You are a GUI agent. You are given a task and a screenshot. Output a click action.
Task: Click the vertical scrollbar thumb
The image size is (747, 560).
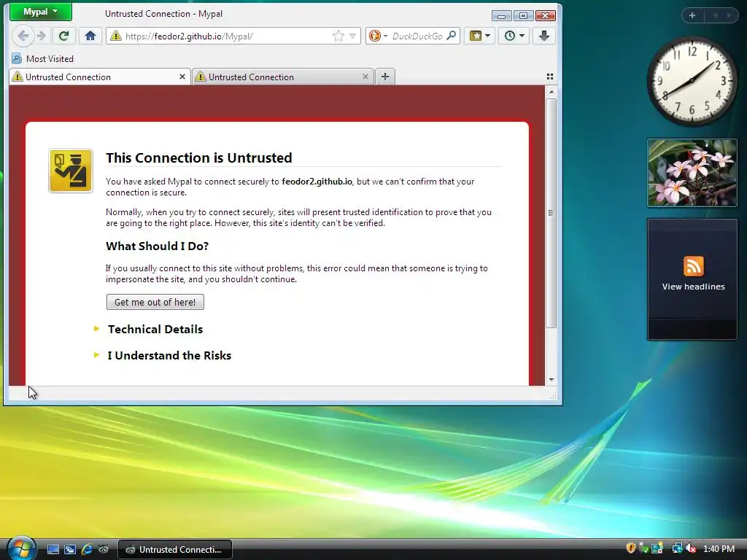click(551, 213)
